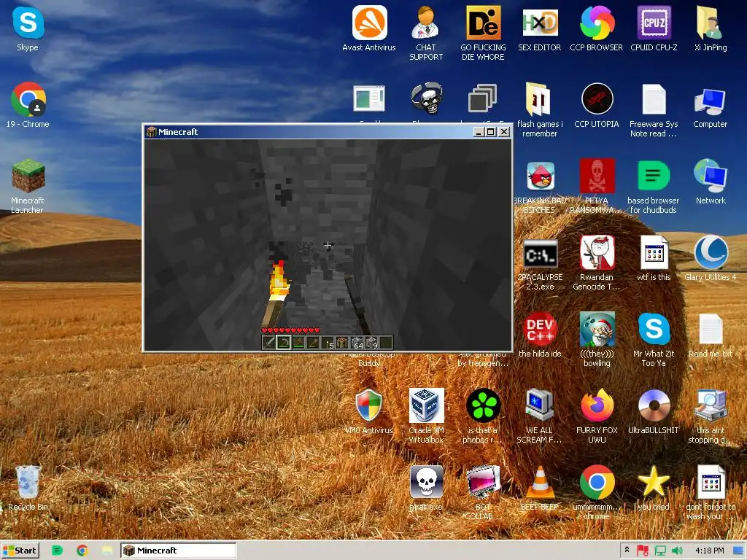Select the empty last hotbar slot
The height and width of the screenshot is (560, 747).
[387, 342]
